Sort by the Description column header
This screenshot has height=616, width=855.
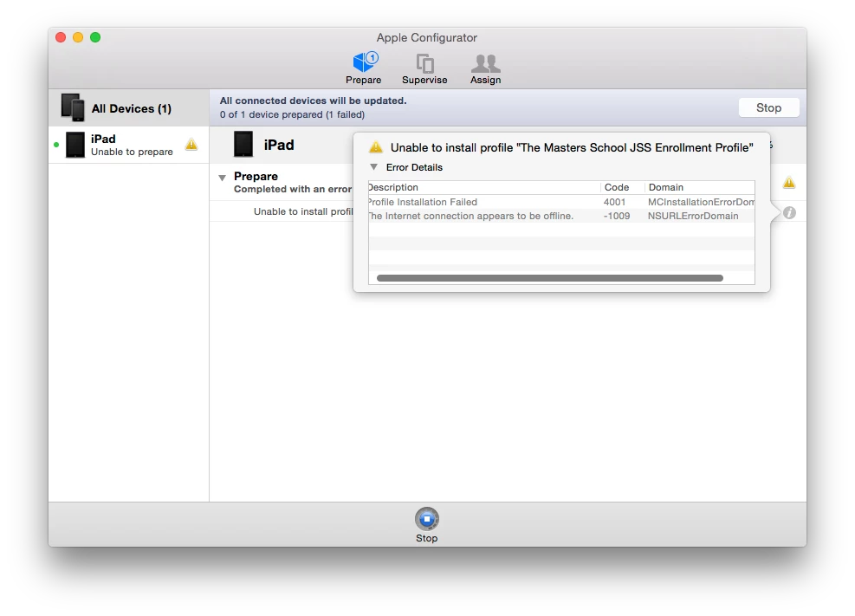click(484, 187)
